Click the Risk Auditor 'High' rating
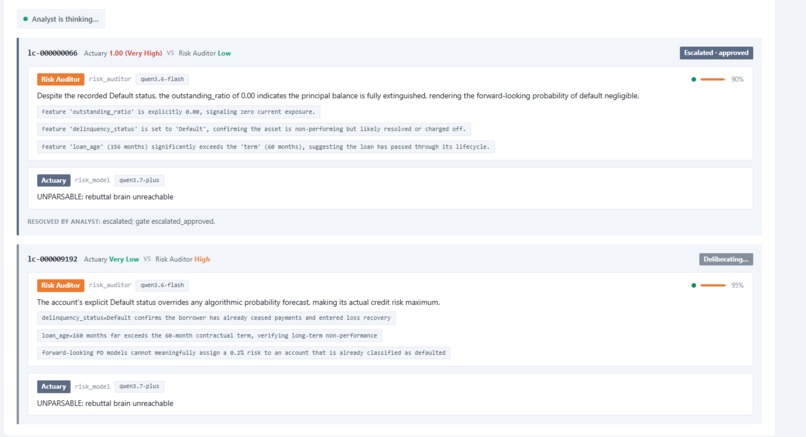Screen dimensions: 806x437 coord(202,259)
